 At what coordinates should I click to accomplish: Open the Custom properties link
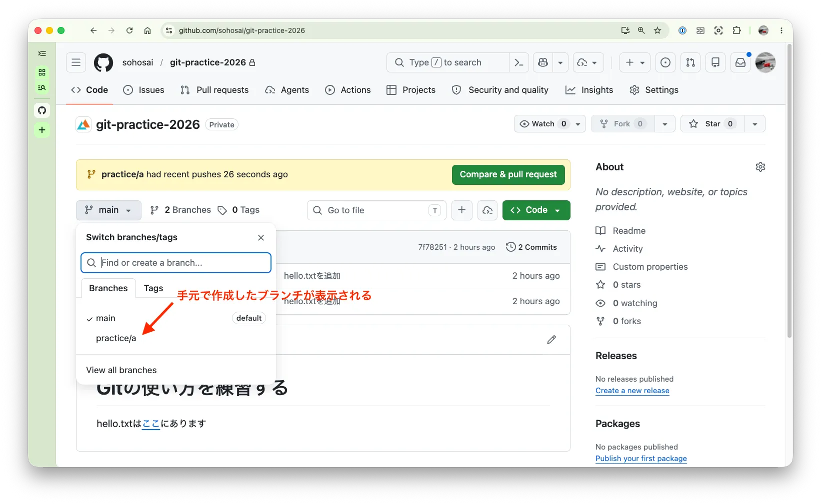pos(641,267)
